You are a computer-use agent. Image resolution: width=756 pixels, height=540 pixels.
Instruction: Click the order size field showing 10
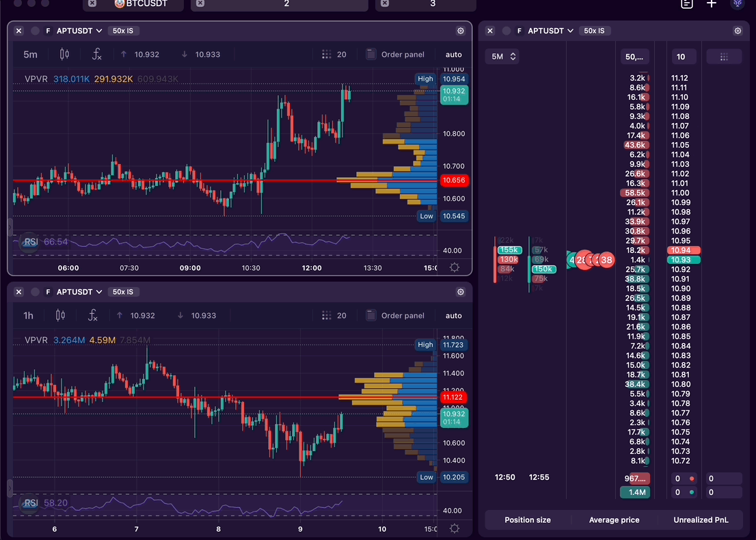coord(681,57)
